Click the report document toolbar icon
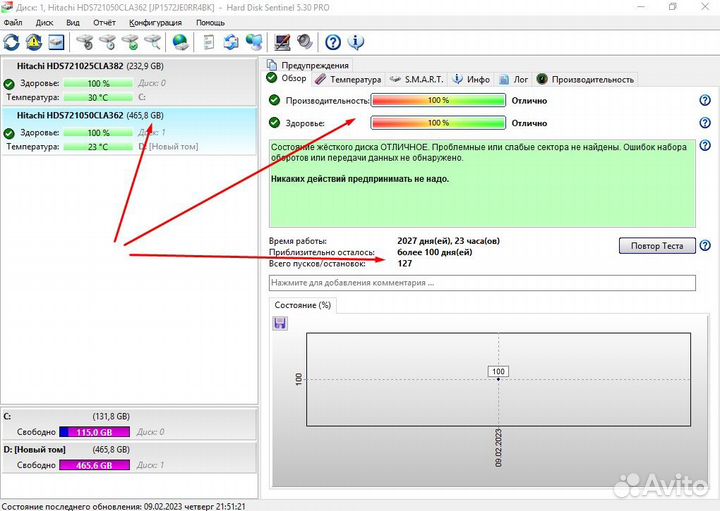This screenshot has height=511, width=720. (208, 42)
